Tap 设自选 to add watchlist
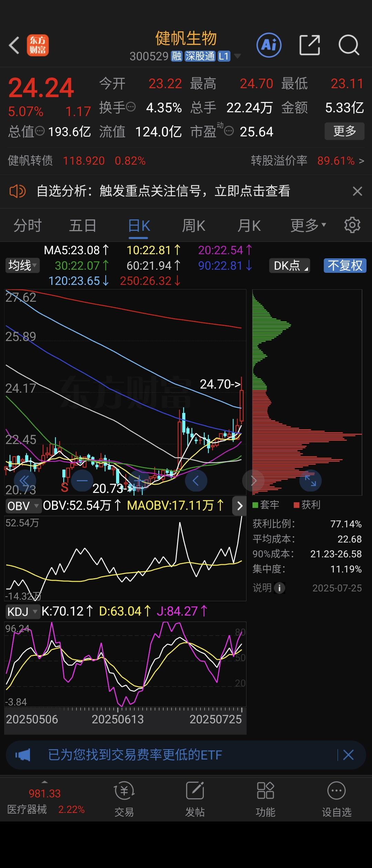Viewport: 372px width, 868px height. coord(337,800)
